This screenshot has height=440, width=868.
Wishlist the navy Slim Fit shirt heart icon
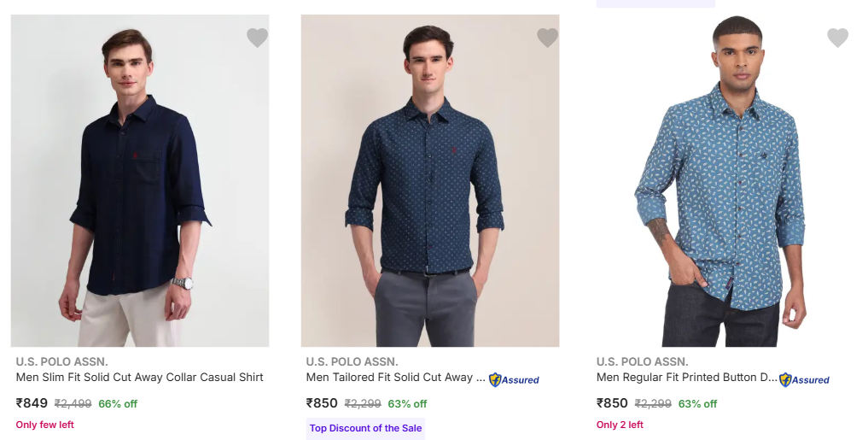coord(257,38)
